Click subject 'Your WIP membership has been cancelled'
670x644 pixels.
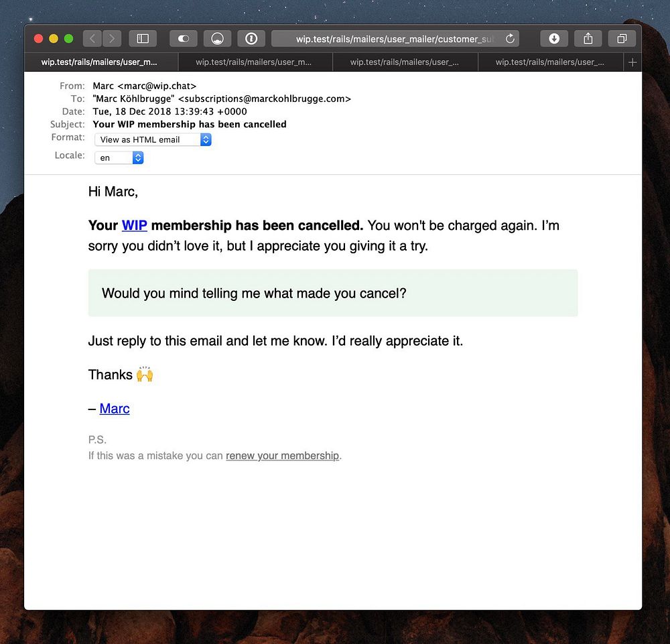coord(190,125)
